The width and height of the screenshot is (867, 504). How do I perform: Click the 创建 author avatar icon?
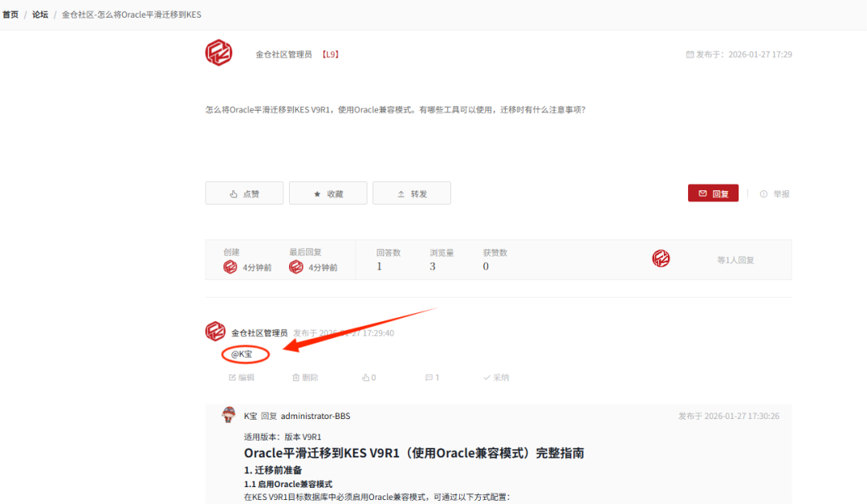(x=230, y=267)
